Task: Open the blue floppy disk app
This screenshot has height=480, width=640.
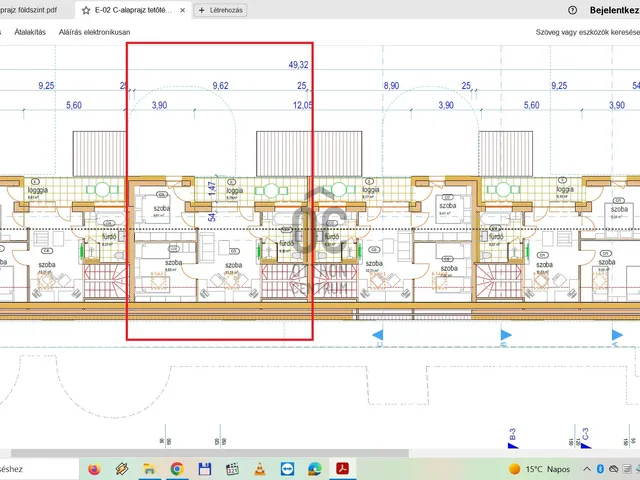Action: click(204, 469)
